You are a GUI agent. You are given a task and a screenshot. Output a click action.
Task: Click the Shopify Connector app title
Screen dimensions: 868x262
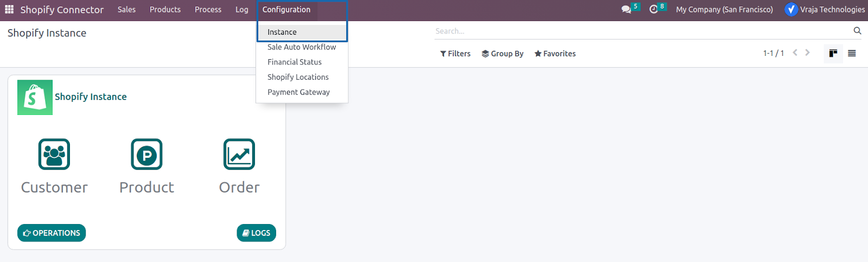62,9
